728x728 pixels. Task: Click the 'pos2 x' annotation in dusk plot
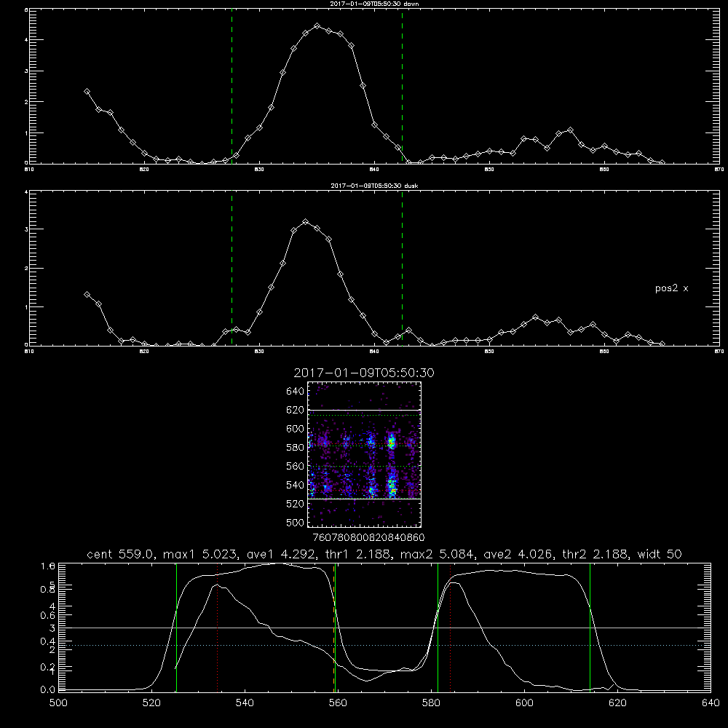click(671, 288)
